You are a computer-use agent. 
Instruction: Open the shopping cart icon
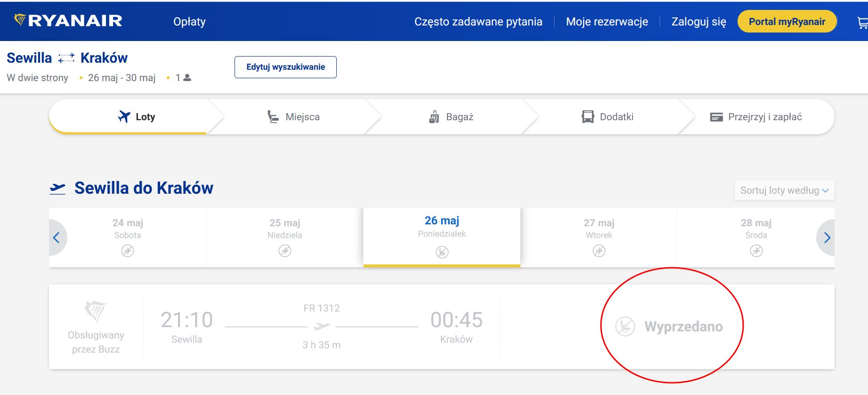click(x=863, y=22)
